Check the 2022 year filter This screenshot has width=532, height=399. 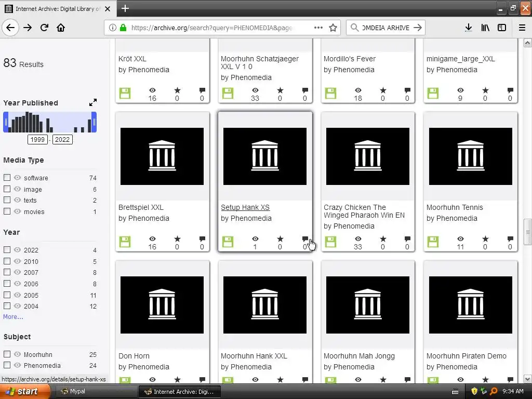pyautogui.click(x=7, y=250)
